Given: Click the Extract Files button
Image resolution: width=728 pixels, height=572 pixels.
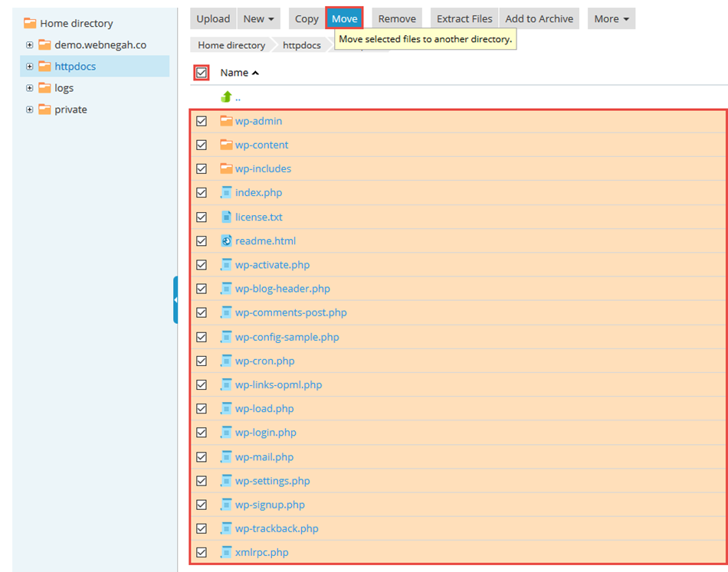Looking at the screenshot, I should [464, 19].
